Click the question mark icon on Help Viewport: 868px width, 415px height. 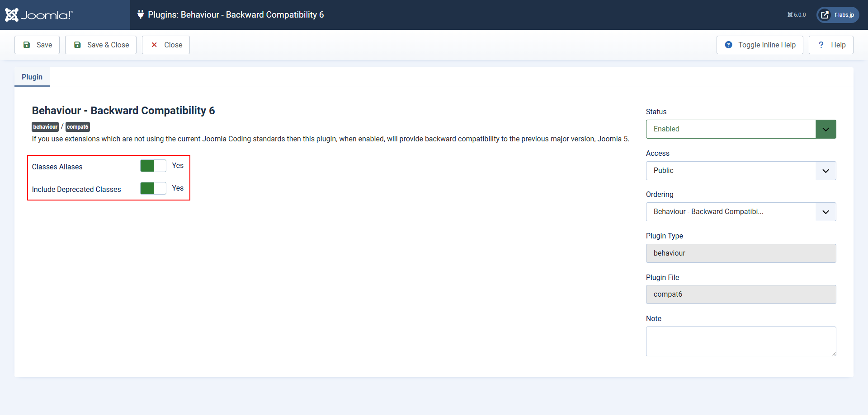coord(821,45)
